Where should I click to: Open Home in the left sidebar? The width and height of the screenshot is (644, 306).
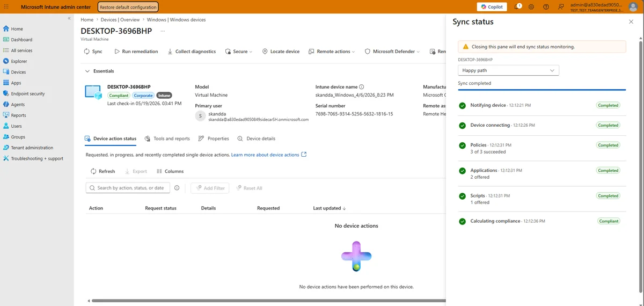pos(17,28)
